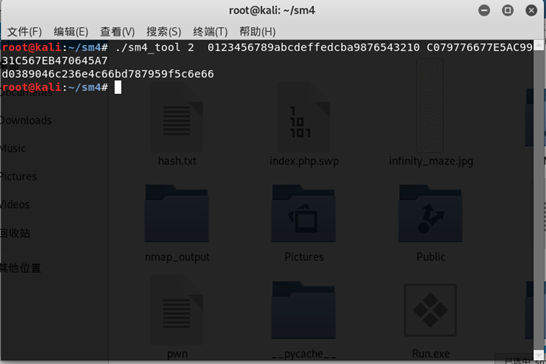Image resolution: width=546 pixels, height=364 pixels.
Task: Go to Music in file manager sidebar
Action: point(13,149)
